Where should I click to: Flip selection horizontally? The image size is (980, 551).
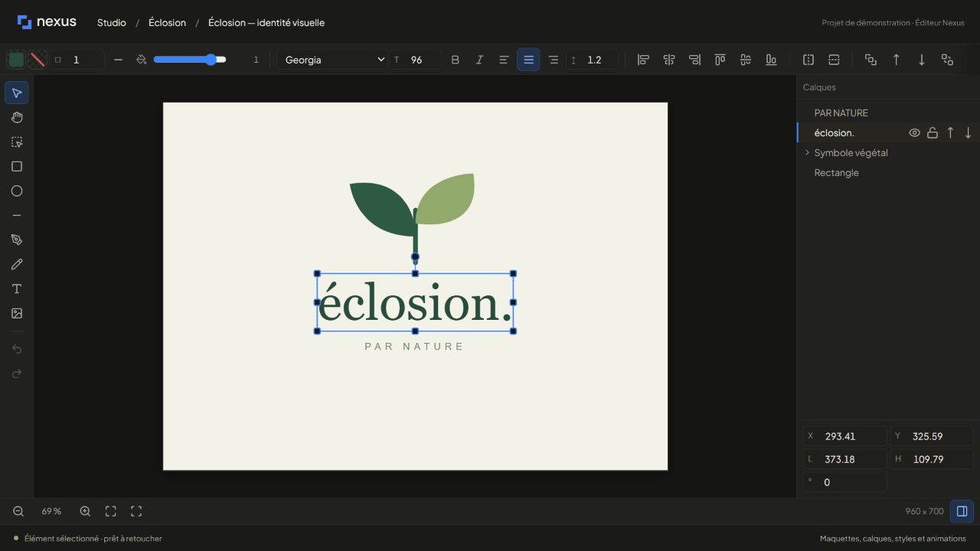click(808, 60)
